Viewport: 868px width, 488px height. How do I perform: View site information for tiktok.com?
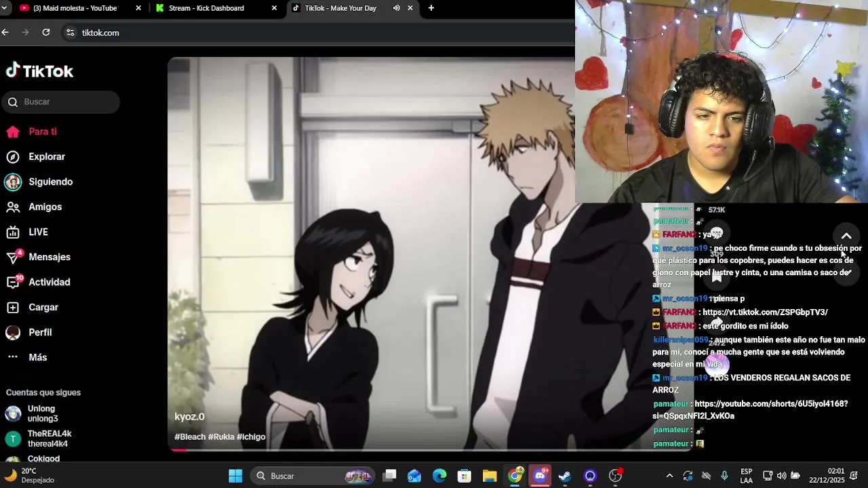pos(70,33)
